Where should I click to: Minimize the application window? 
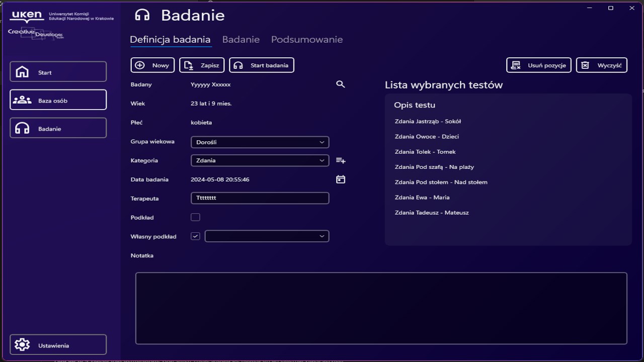[590, 8]
